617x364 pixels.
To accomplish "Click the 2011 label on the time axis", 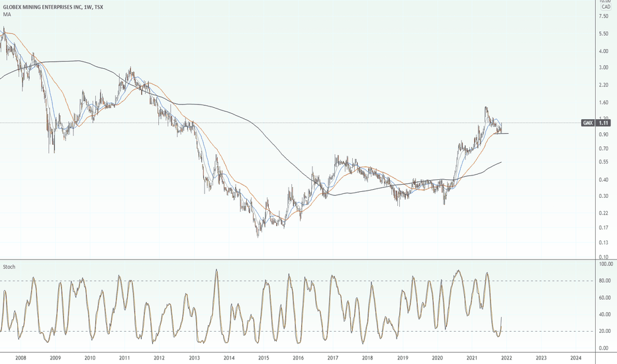I will 124,358.
